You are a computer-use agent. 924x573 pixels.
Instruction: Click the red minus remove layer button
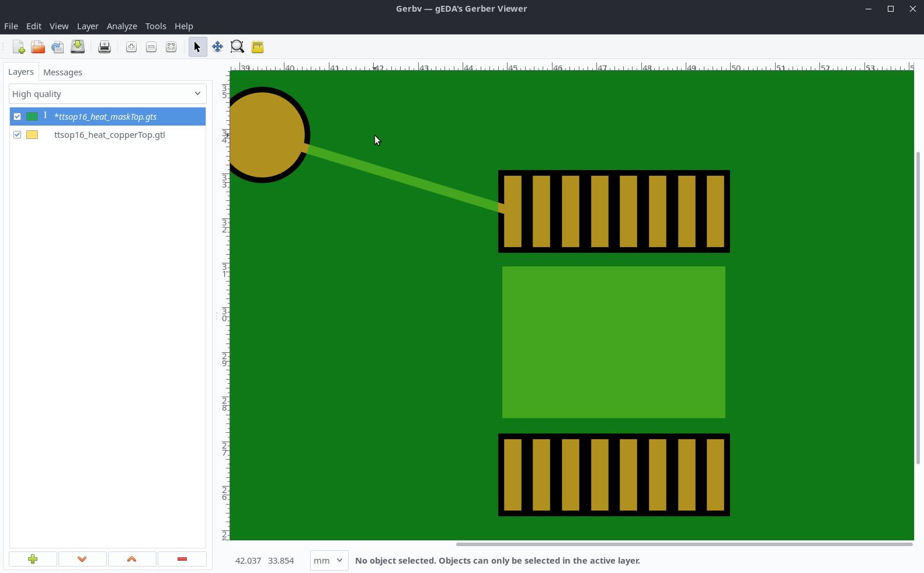[x=182, y=559]
